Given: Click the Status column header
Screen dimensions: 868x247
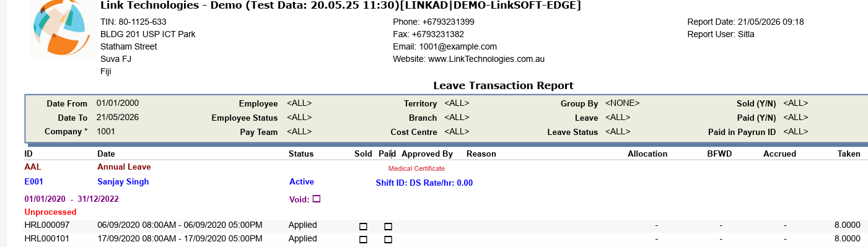Looking at the screenshot, I should coord(301,154).
